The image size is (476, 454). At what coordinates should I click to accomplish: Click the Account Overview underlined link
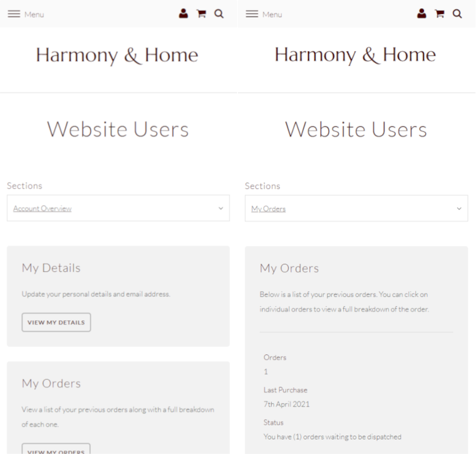[43, 209]
